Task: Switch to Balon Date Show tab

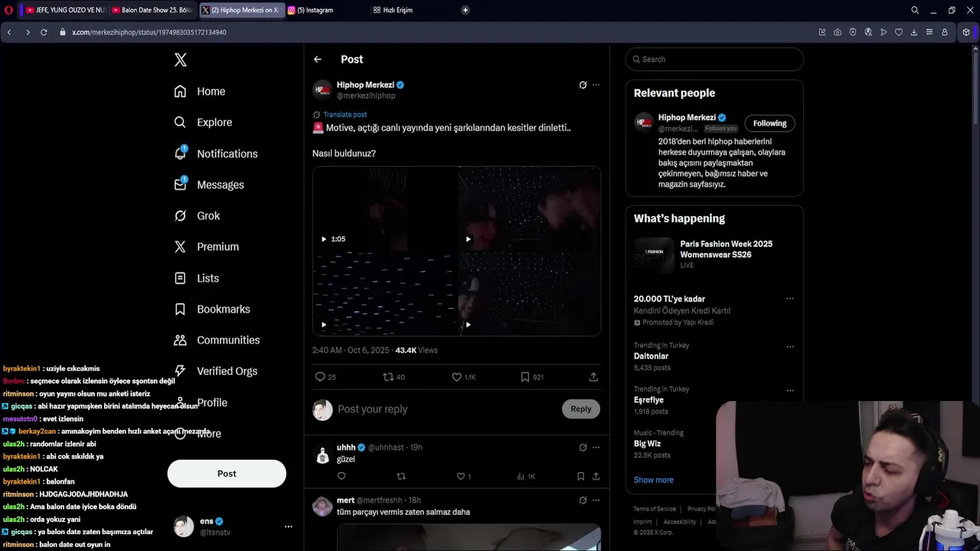Action: [x=152, y=10]
